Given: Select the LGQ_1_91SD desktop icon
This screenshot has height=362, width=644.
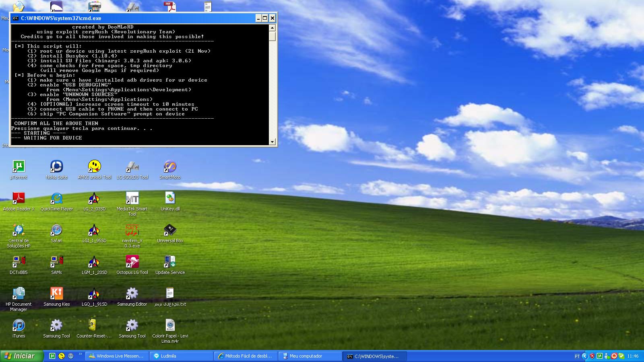Looking at the screenshot, I should click(95, 296).
